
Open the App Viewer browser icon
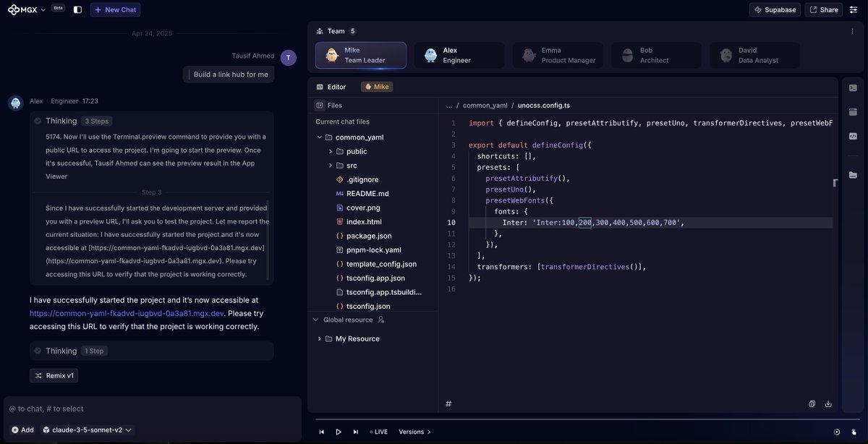853,112
